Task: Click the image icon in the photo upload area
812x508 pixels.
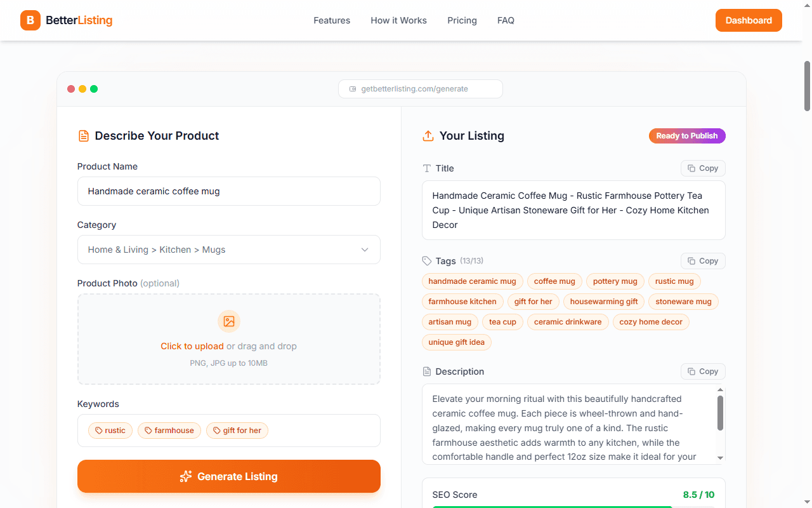Action: 228,321
